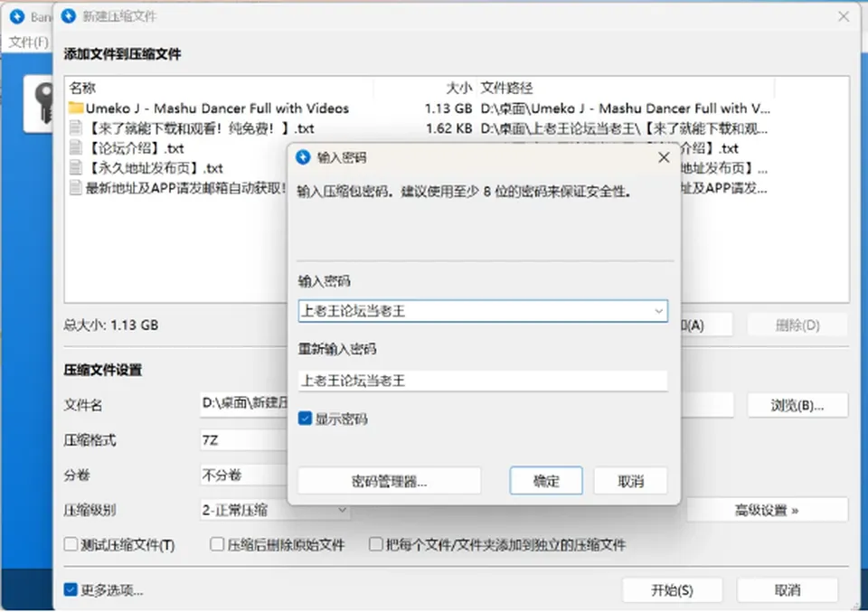The image size is (868, 612).
Task: Uncheck the 显示密码 checkbox
Action: pos(305,419)
